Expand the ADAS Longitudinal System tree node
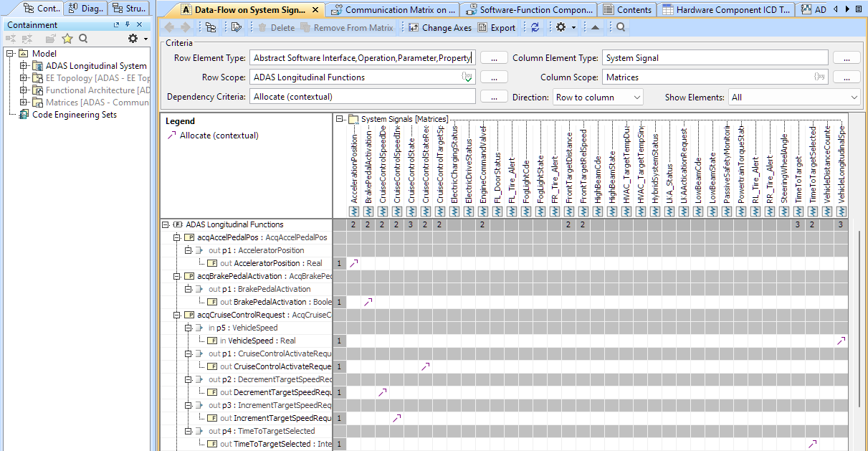This screenshot has width=868, height=451. (x=23, y=66)
